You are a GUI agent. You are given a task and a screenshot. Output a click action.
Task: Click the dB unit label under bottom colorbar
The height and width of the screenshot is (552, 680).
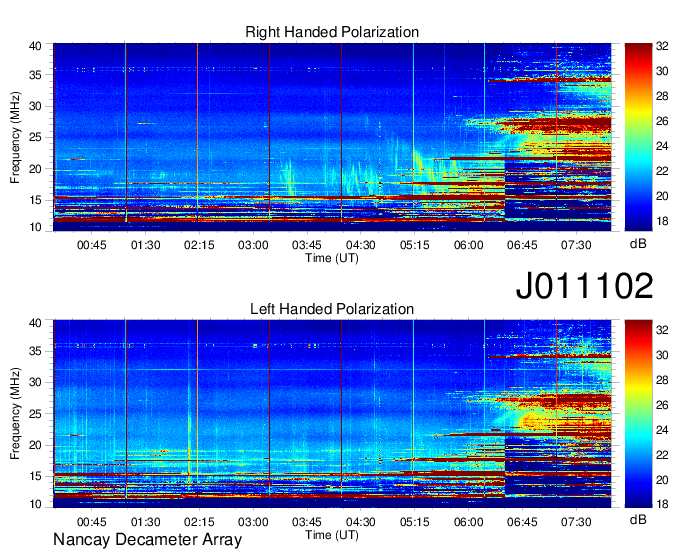pyautogui.click(x=638, y=519)
